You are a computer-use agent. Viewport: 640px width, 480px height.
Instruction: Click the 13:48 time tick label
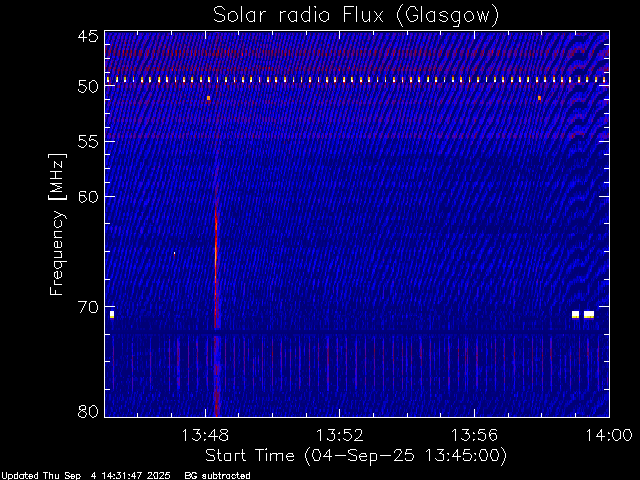click(x=205, y=435)
